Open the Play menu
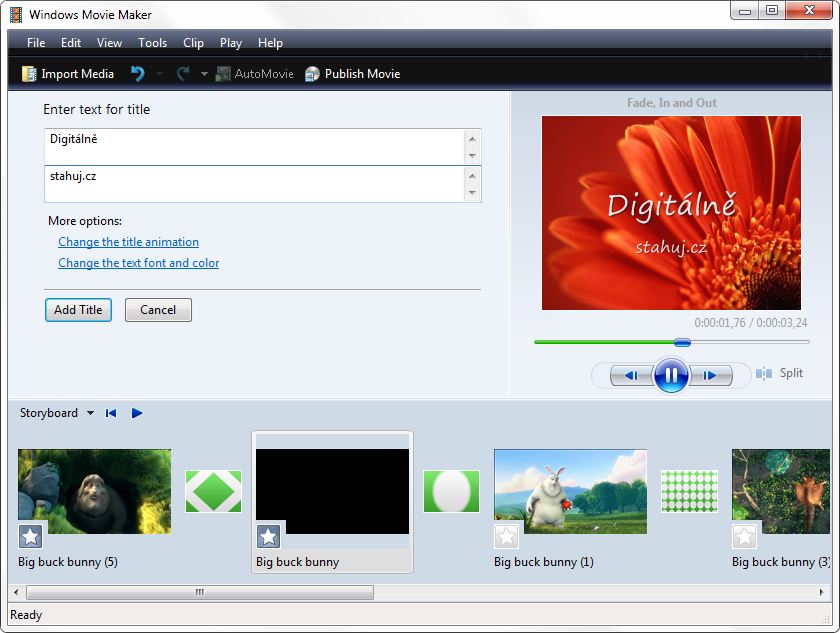 tap(231, 43)
